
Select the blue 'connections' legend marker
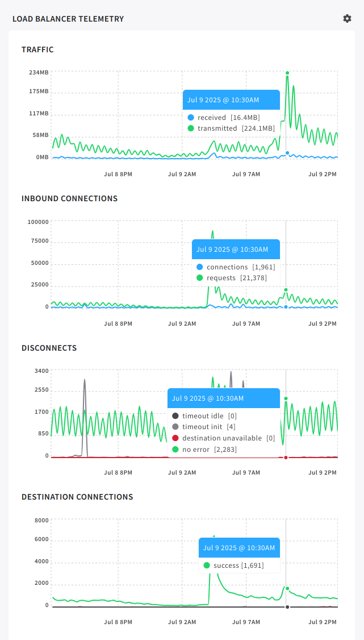click(x=200, y=267)
